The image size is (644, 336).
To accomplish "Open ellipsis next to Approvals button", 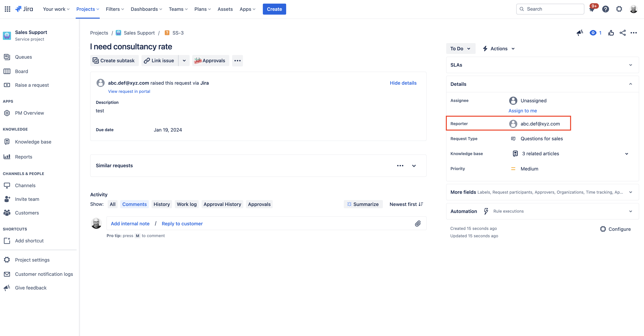I will pyautogui.click(x=237, y=61).
